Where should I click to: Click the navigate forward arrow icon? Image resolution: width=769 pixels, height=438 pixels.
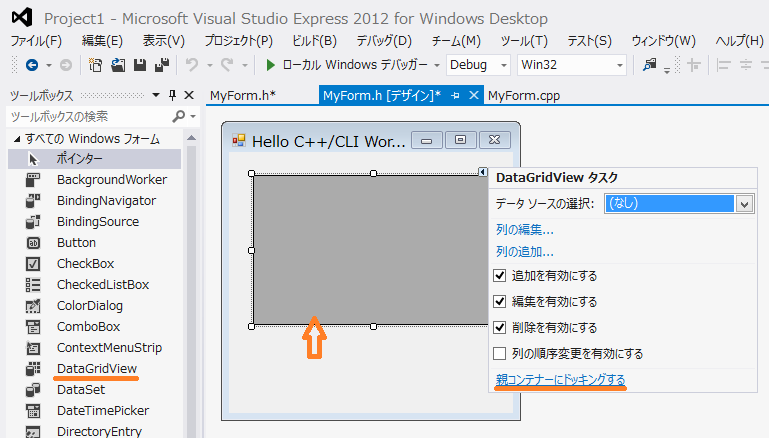(x=66, y=65)
